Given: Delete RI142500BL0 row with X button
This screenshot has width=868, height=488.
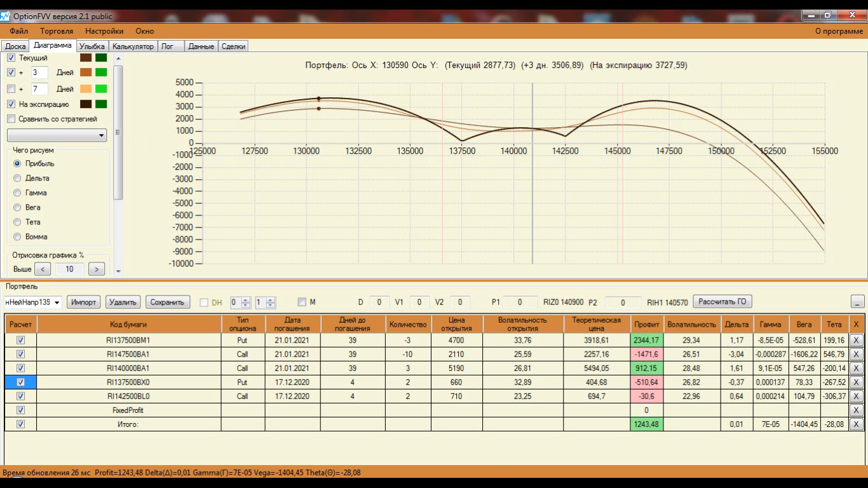Looking at the screenshot, I should (856, 396).
